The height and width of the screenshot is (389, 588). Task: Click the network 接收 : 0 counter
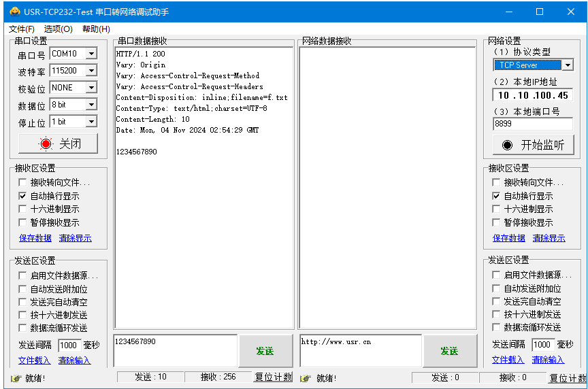tap(512, 377)
